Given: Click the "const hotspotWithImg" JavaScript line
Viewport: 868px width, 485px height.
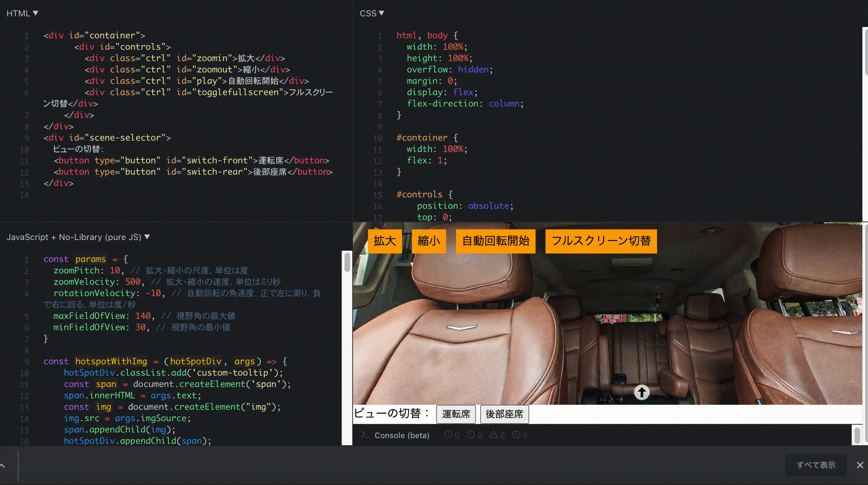Looking at the screenshot, I should coord(165,361).
